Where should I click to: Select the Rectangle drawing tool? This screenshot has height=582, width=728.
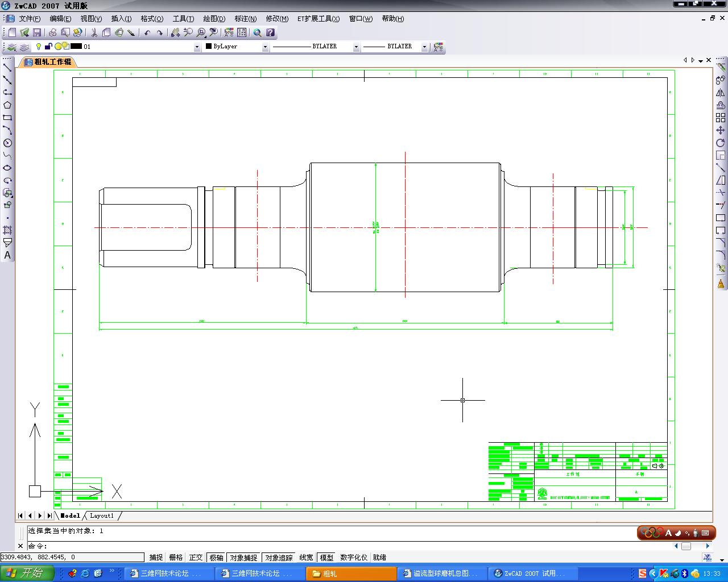7,118
